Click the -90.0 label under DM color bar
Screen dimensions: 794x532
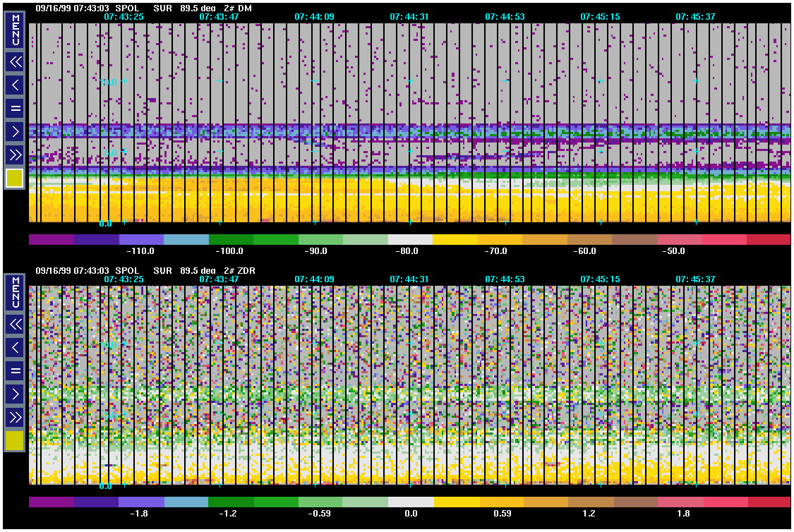(x=315, y=251)
